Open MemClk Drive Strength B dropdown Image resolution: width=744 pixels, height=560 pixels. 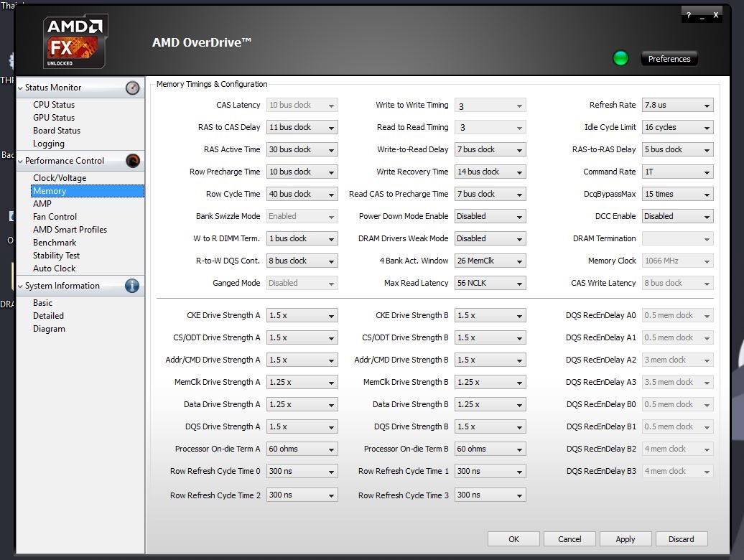click(x=490, y=382)
